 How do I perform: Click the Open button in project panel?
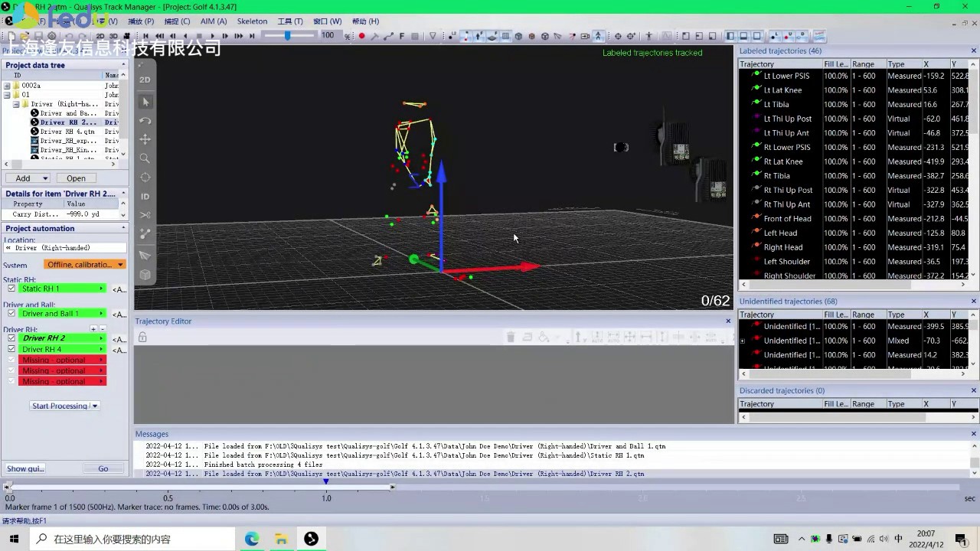tap(76, 178)
